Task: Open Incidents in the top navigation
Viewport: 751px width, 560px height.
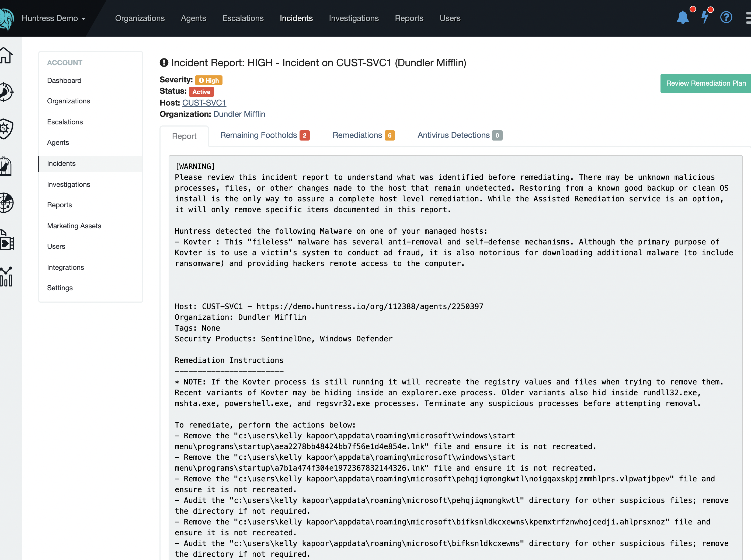Action: (296, 18)
